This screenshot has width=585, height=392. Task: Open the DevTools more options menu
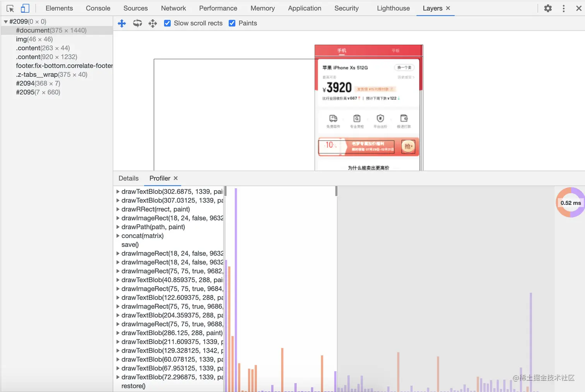pos(564,8)
